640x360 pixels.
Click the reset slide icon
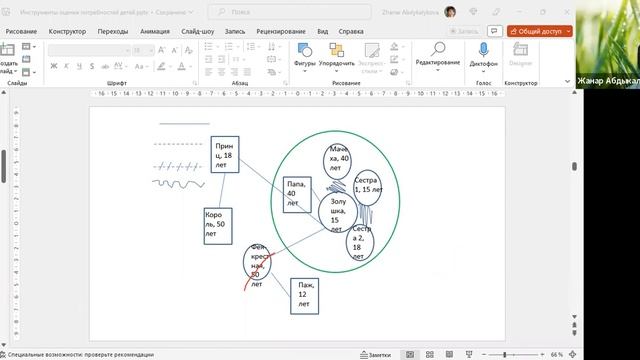tap(26, 60)
